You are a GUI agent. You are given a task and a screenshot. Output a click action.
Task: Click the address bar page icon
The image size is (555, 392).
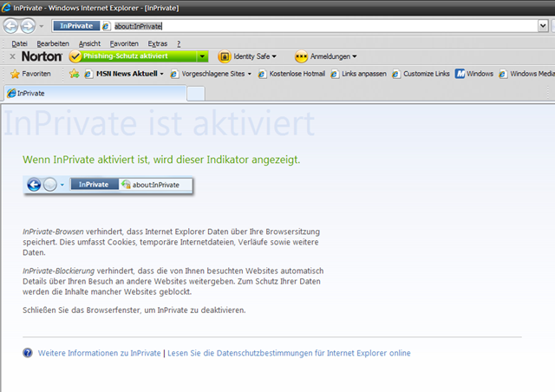[x=106, y=26]
